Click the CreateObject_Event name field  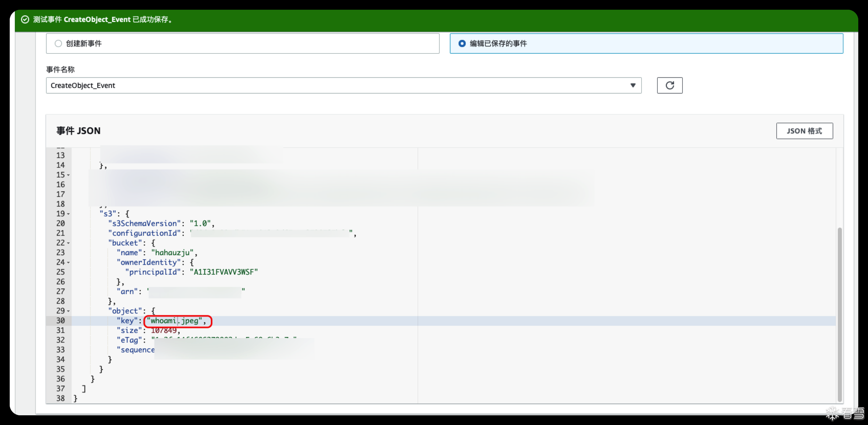coord(337,86)
